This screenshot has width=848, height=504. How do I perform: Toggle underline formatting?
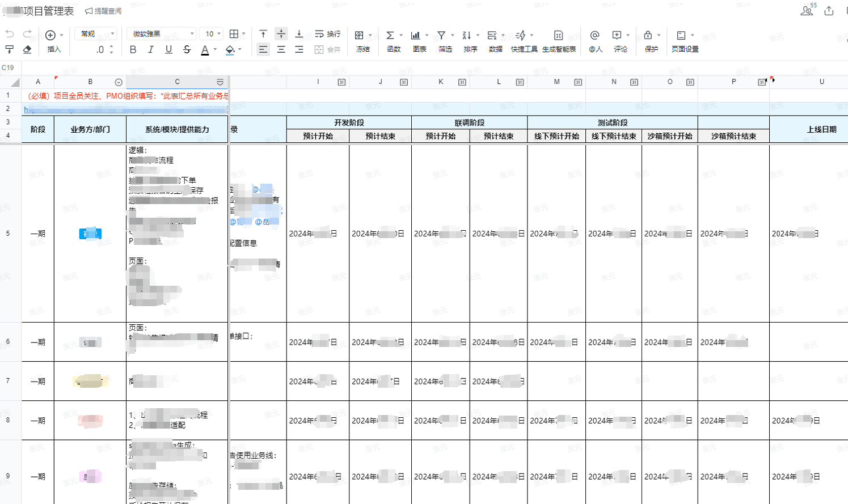(x=168, y=49)
